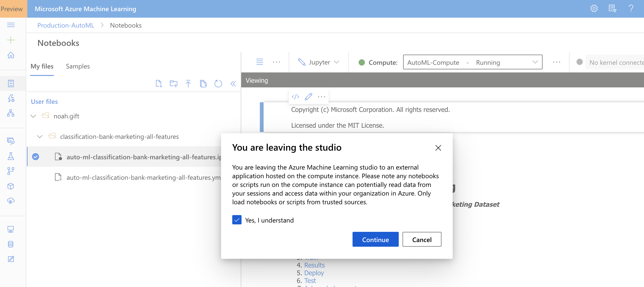Uncheck the Yes, I understand checkbox
Viewport: 644px width, 287px height.
tap(237, 220)
